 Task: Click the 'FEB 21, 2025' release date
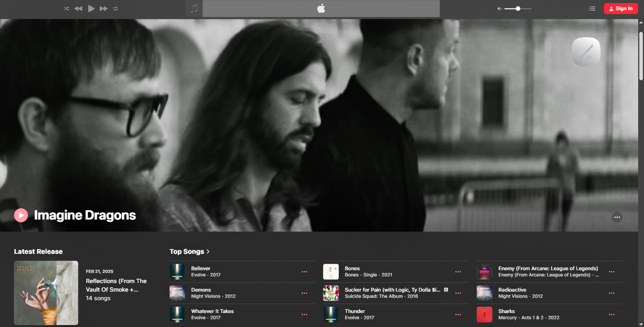[x=100, y=271]
